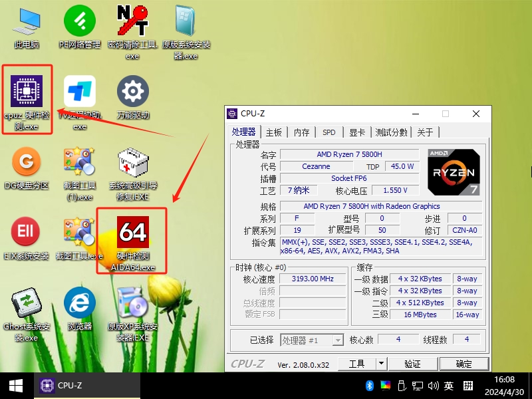Click the 线程数 value field

tap(467, 339)
